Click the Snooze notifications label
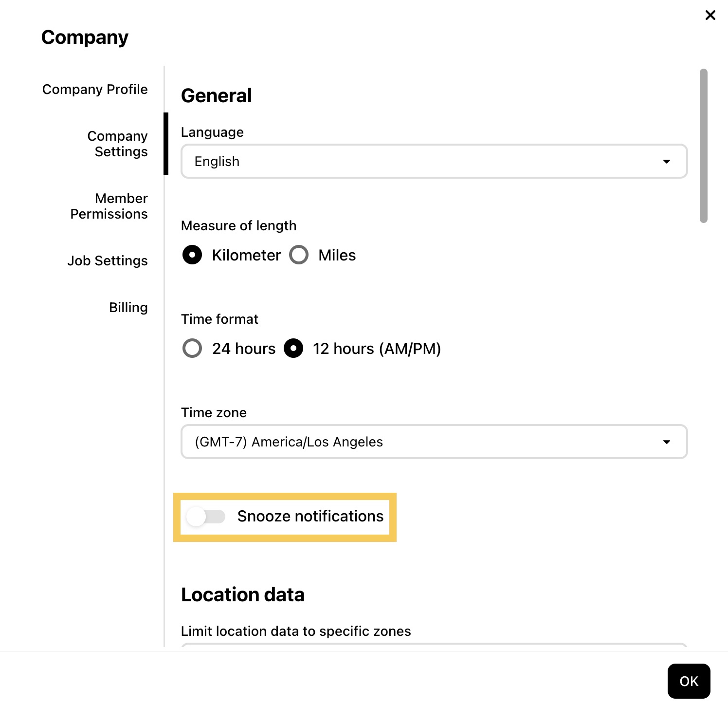This screenshot has width=728, height=705. coord(310,517)
